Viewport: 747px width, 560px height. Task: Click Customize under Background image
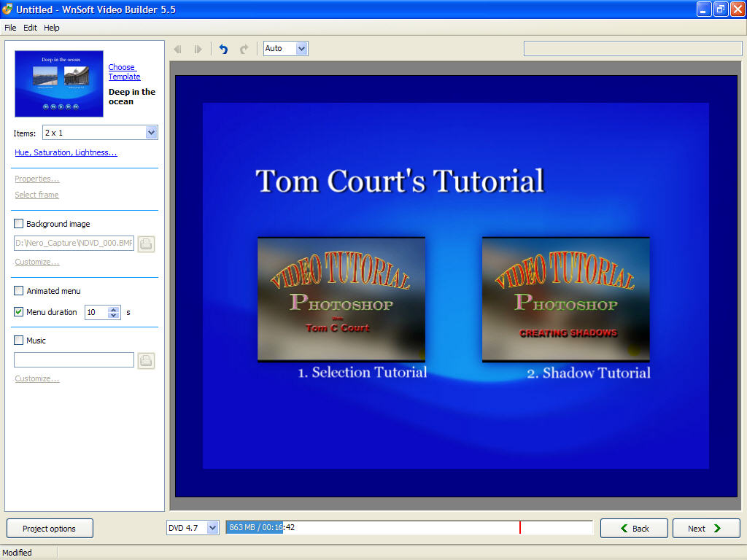[x=36, y=262]
